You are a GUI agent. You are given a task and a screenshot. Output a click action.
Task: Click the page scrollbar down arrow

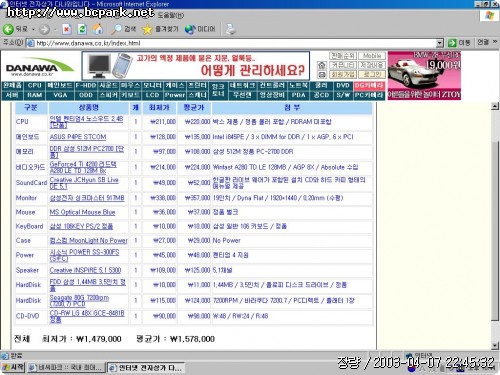click(495, 346)
